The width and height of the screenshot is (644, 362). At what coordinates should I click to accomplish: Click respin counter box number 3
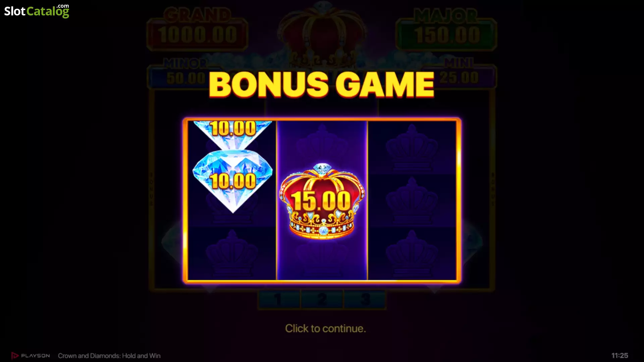[x=365, y=299]
